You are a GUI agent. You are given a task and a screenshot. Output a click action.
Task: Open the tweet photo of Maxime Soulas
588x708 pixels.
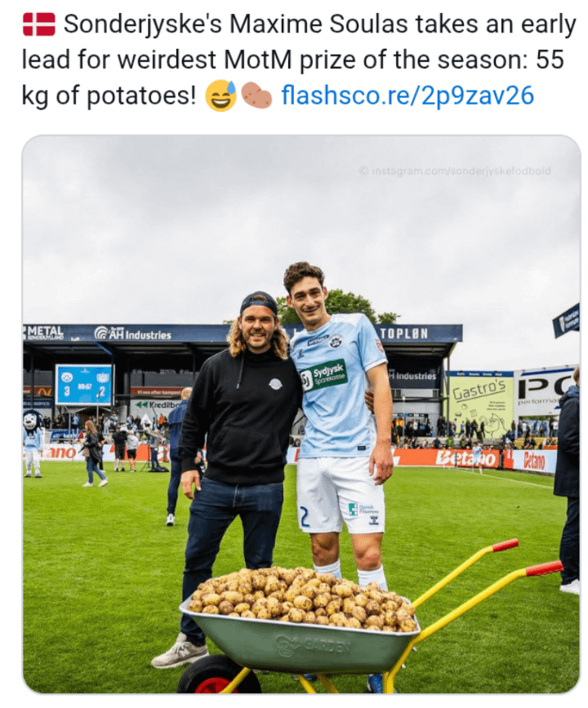[301, 414]
